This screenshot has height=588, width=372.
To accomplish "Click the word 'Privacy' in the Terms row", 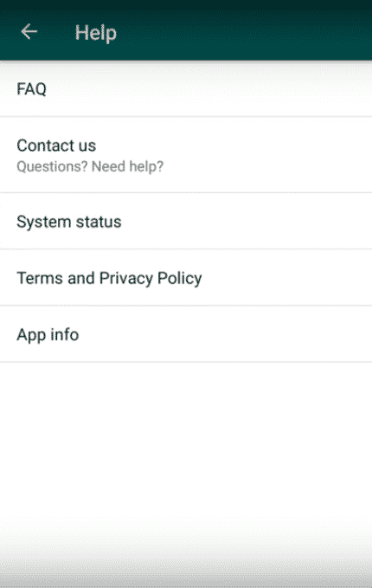I will pos(126,279).
